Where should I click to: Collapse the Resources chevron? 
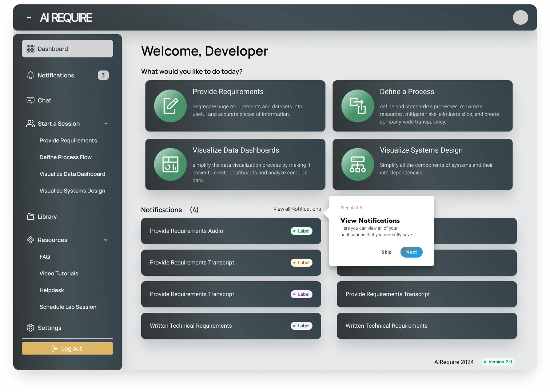106,240
